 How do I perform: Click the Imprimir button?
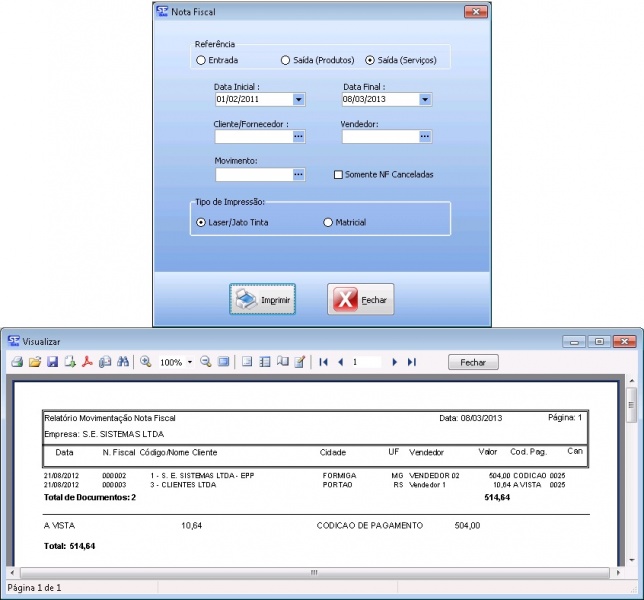point(262,299)
